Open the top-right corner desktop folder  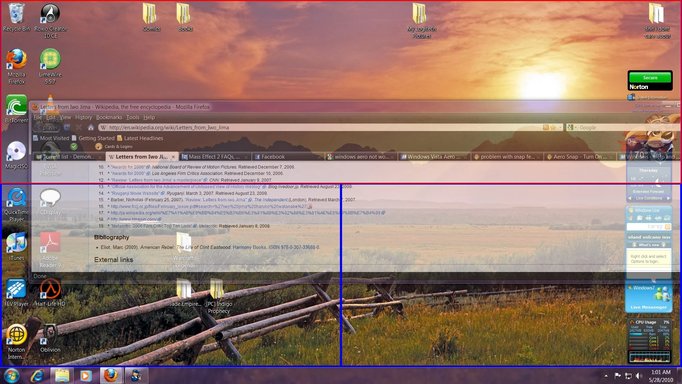coord(657,20)
